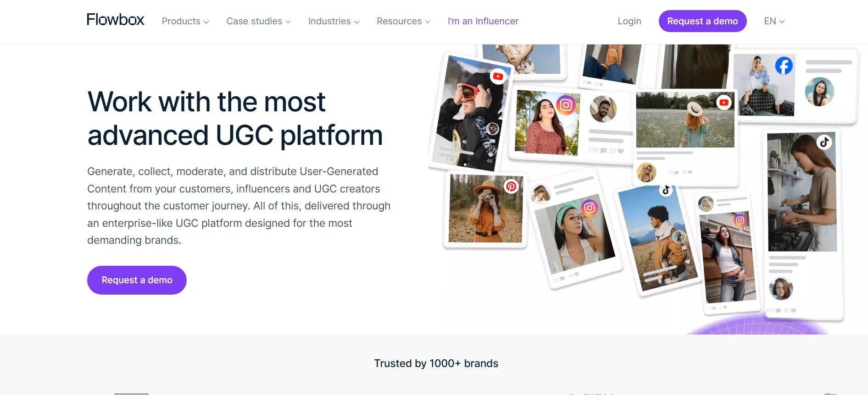
Task: Click YouTube icon on meadow photo
Action: [x=724, y=102]
